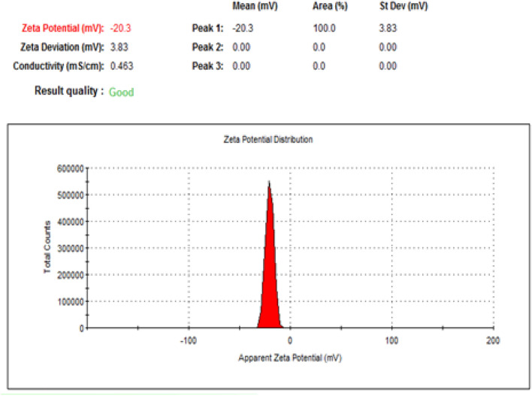Viewport: 532px width, 396px height.
Task: Click the red peak in the distribution chart
Action: 270,286
